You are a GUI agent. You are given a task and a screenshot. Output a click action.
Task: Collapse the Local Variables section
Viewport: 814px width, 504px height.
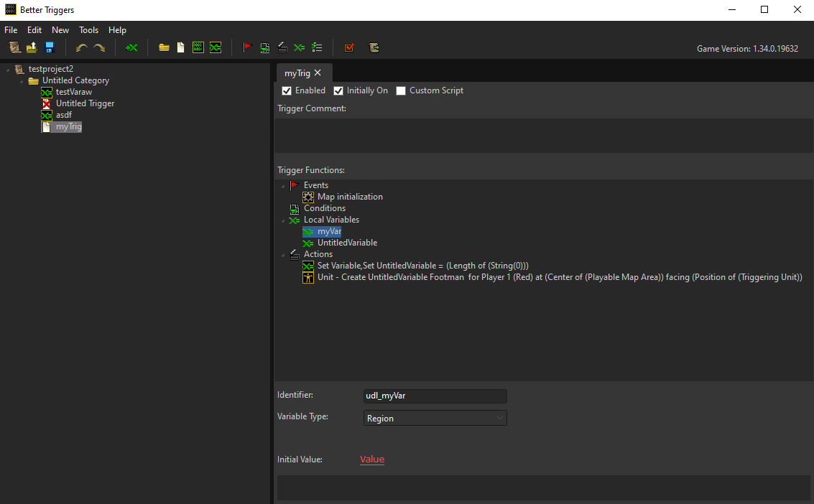point(283,220)
